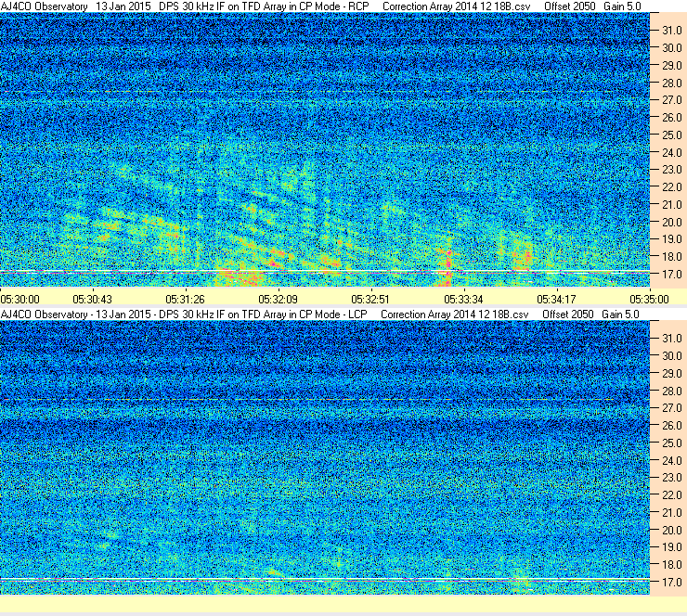This screenshot has height=616, width=687.
Task: Pick the 30.0 label on LCP axis
Action: tap(672, 356)
